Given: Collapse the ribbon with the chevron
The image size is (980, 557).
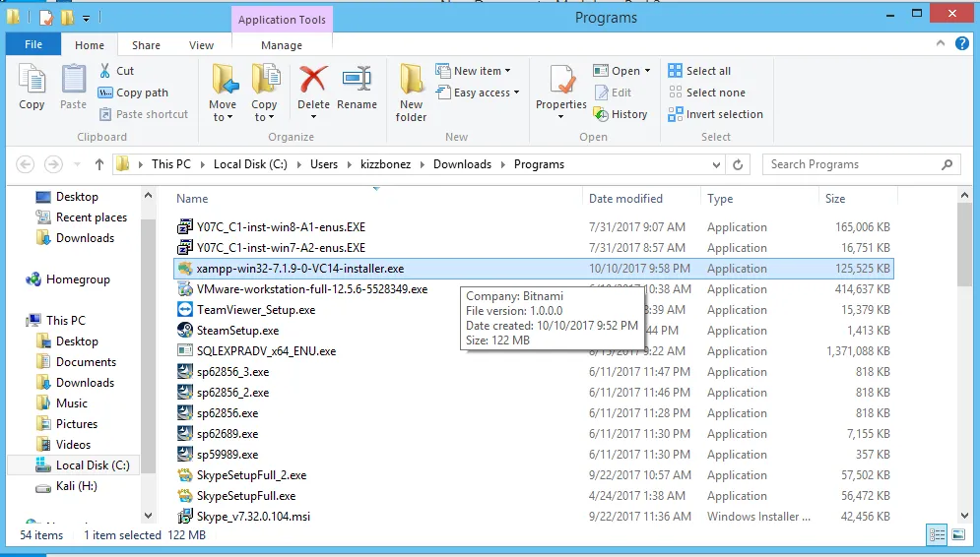Looking at the screenshot, I should [940, 43].
